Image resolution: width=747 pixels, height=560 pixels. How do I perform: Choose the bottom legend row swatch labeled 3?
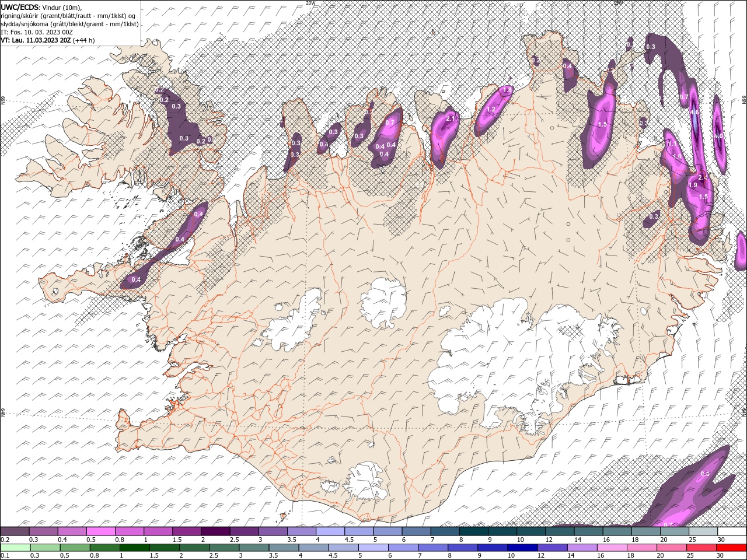254,548
